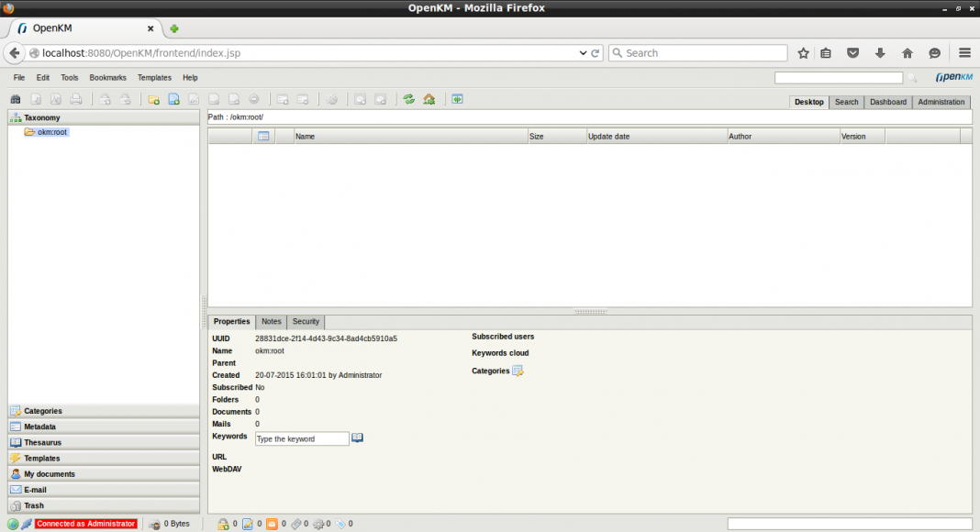Select the Desktop tab

[808, 102]
